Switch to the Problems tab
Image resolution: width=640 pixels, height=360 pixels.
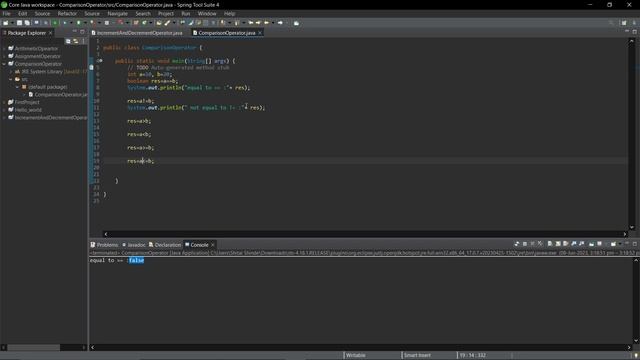click(x=104, y=245)
